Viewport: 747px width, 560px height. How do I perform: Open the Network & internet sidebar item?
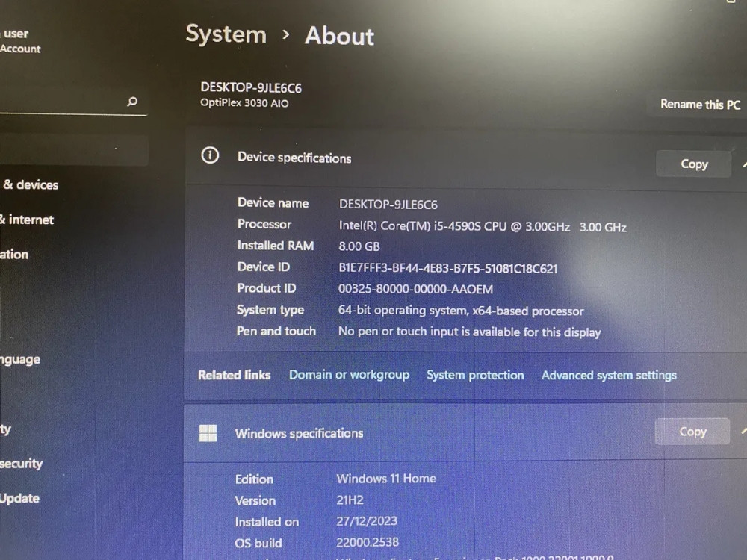pos(27,220)
